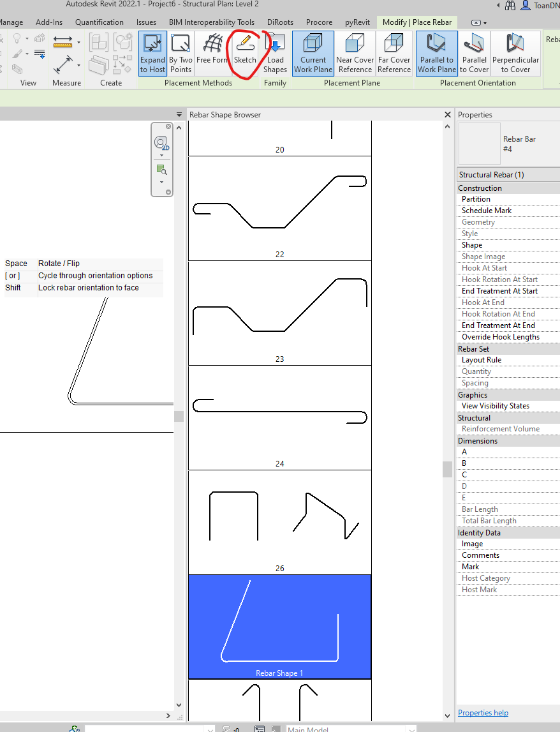Click the Create Parts stacked-sheets icon

coord(98,64)
